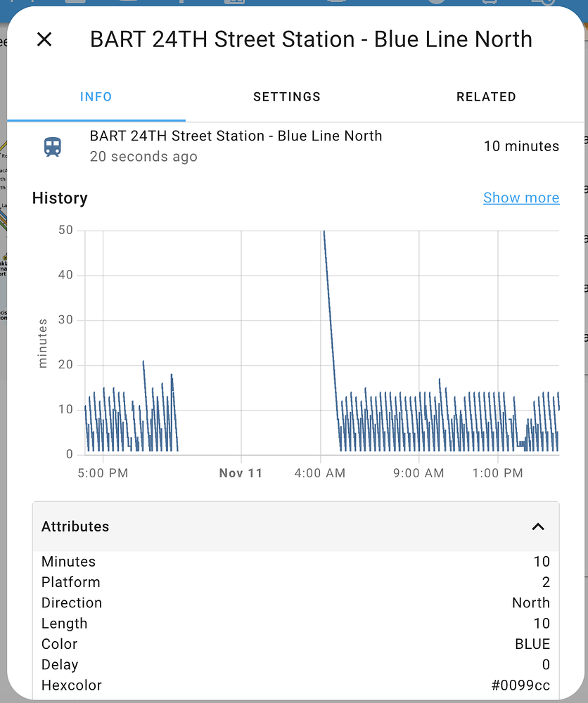Viewport: 588px width, 703px height.
Task: Close the BART station info dialog
Action: [44, 39]
